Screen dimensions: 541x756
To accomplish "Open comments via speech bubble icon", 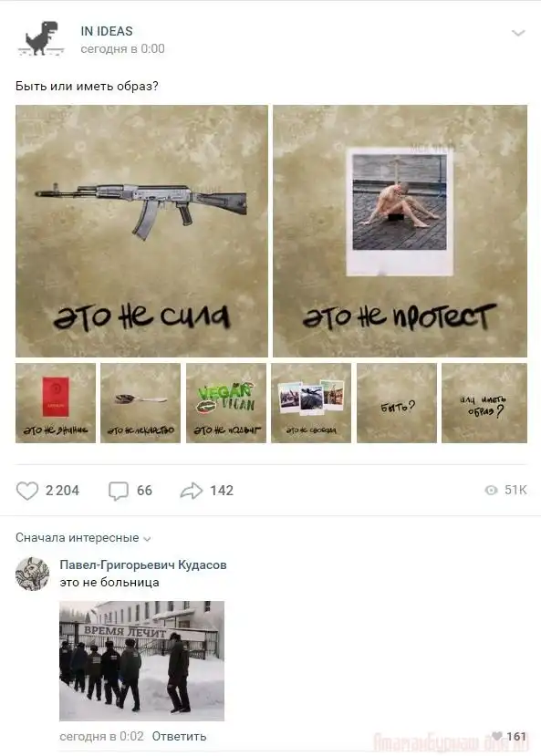I will 118,491.
